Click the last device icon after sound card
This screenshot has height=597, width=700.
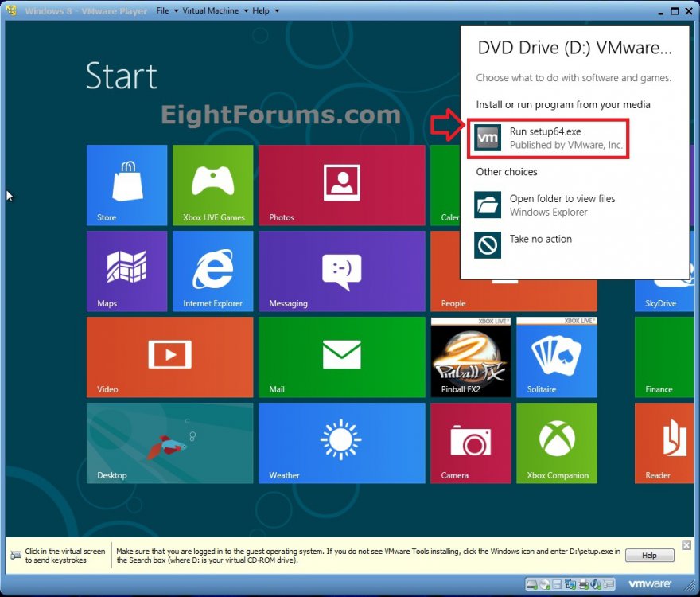(609, 584)
